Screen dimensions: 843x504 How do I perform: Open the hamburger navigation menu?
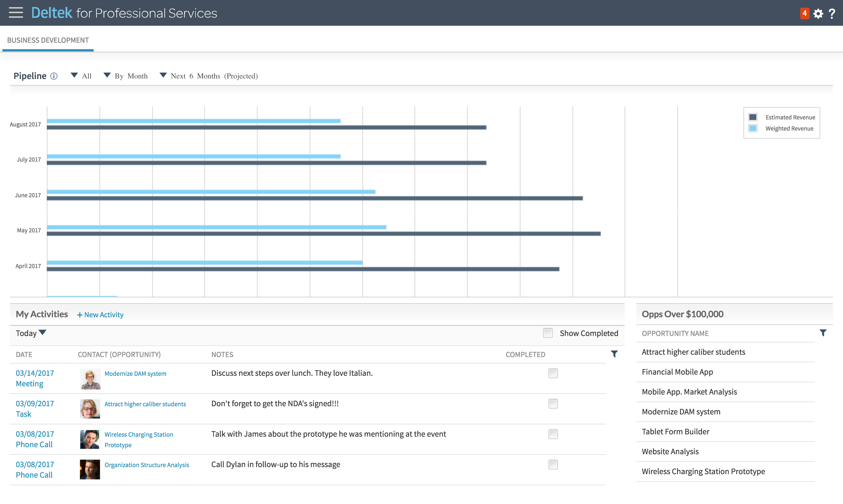[16, 13]
